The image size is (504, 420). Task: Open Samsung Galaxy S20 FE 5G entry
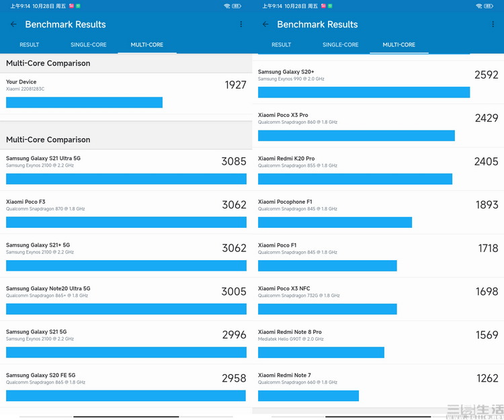click(x=126, y=386)
